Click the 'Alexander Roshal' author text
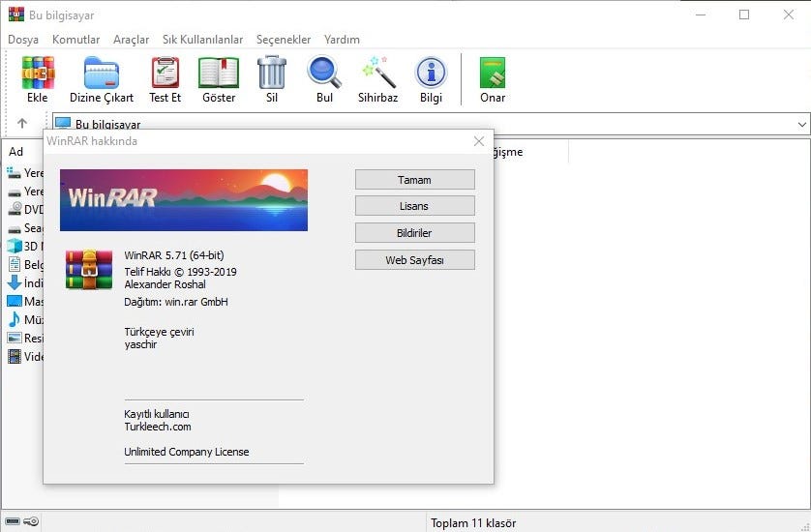 (165, 283)
